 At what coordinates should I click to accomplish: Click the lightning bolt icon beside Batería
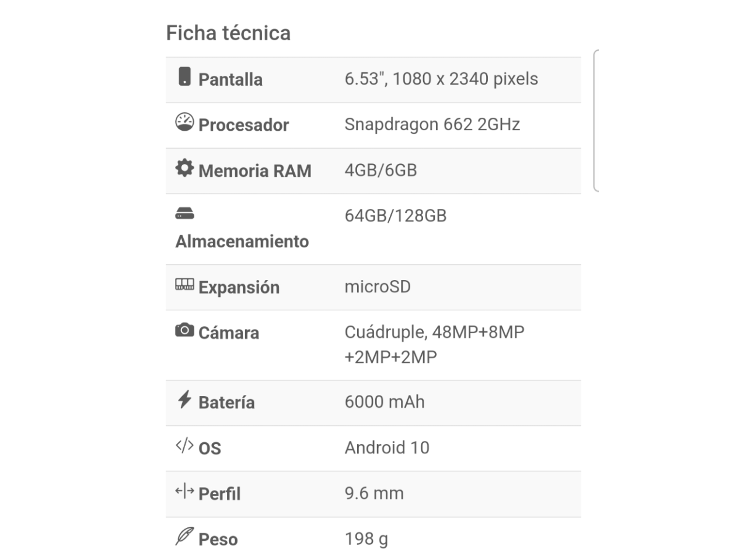184,400
